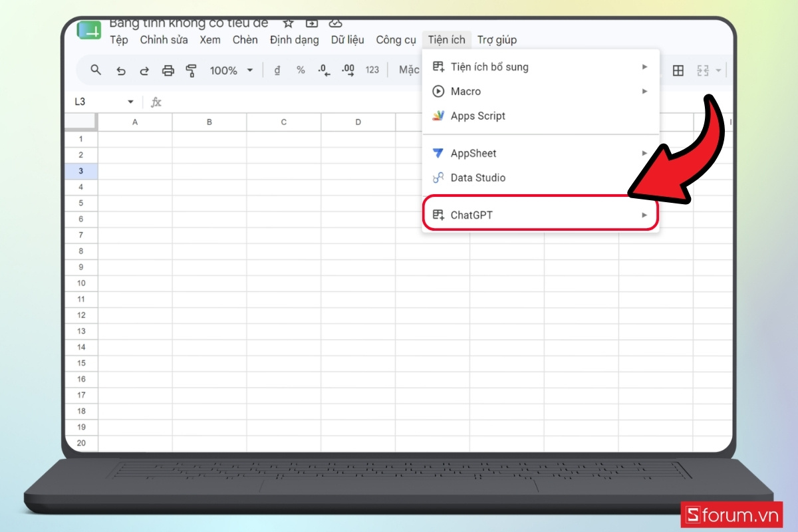Select column A header

(135, 122)
